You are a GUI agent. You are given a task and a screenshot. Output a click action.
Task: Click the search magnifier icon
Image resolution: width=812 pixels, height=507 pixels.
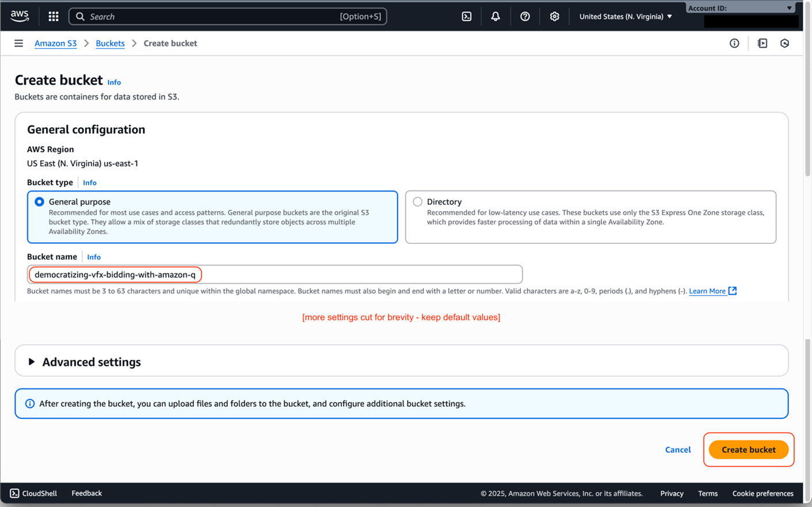pos(80,17)
